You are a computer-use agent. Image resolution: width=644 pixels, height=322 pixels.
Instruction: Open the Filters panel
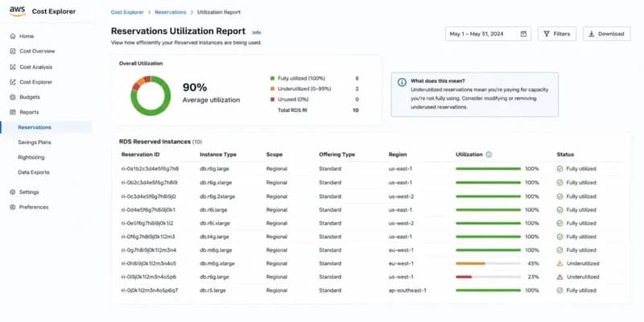tap(557, 34)
